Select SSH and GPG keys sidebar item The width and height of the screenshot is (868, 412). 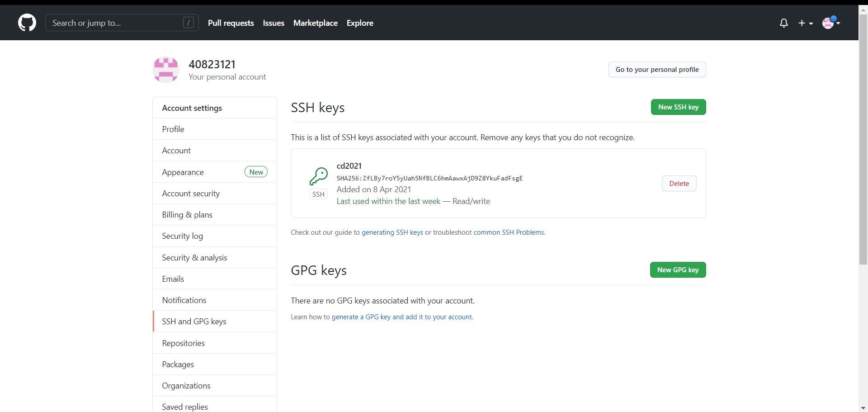coord(215,322)
